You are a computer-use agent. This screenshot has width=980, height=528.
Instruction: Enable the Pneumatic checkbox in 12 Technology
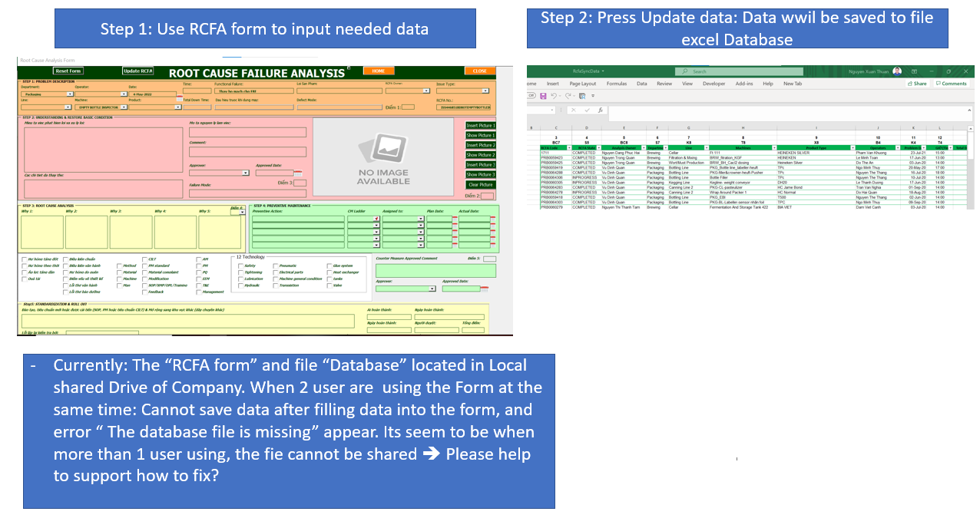tap(275, 266)
